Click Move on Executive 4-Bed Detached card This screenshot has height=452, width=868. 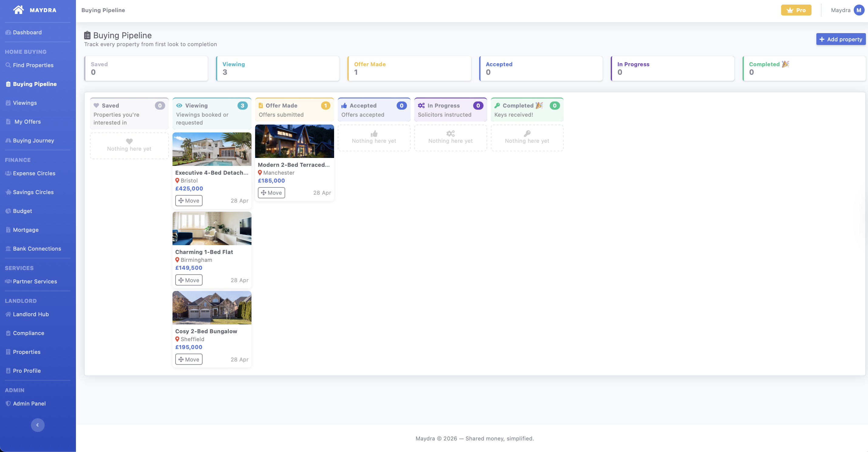pyautogui.click(x=189, y=200)
